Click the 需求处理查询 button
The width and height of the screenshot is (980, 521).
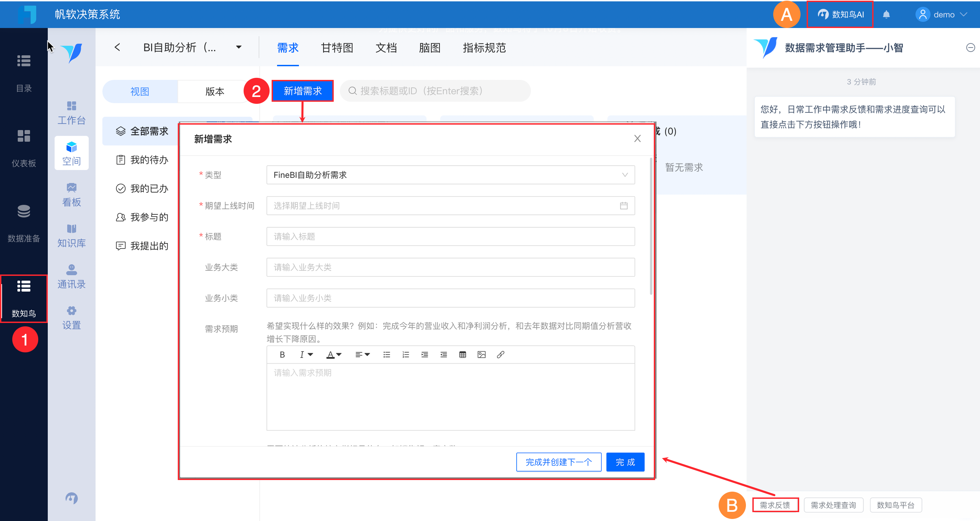click(833, 505)
